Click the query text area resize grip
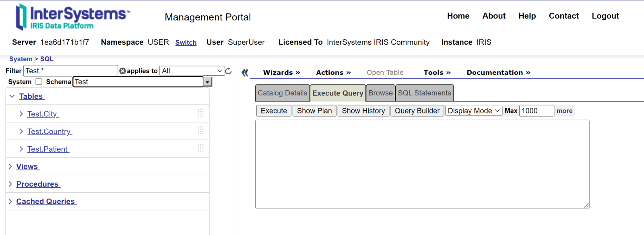Viewport: 644px width, 235px height. click(x=586, y=205)
